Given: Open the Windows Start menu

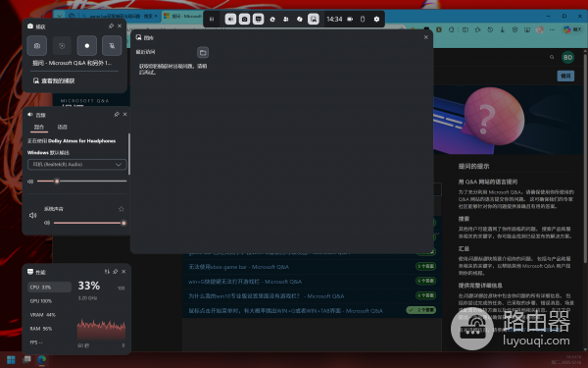Looking at the screenshot, I should tap(11, 360).
